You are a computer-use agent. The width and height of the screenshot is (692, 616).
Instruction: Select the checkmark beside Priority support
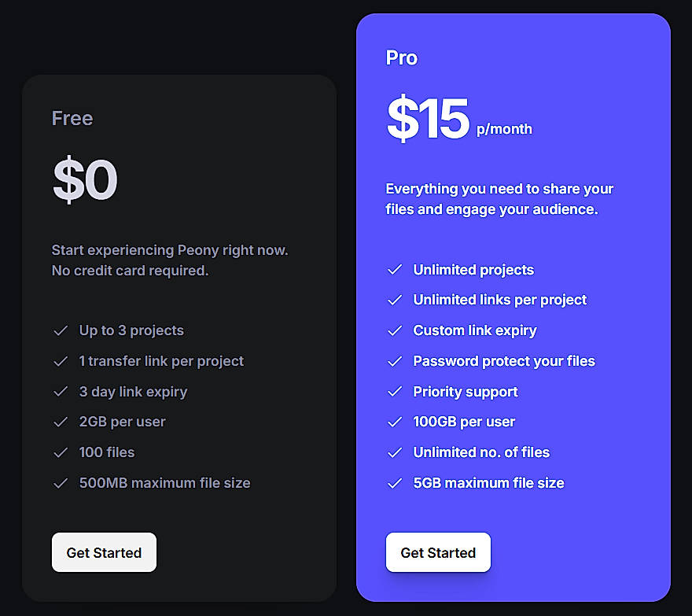pos(395,392)
